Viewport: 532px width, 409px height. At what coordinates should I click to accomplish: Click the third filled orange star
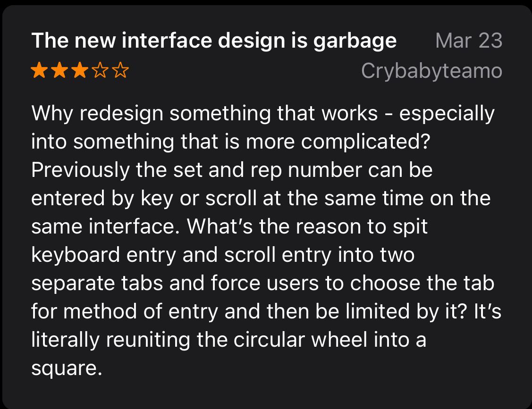click(80, 70)
